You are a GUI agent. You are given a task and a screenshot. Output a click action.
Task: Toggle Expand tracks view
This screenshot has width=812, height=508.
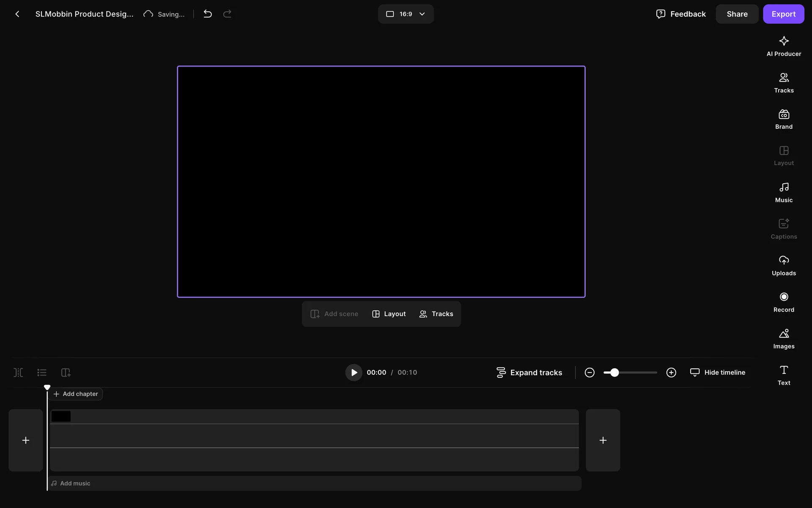(x=529, y=373)
